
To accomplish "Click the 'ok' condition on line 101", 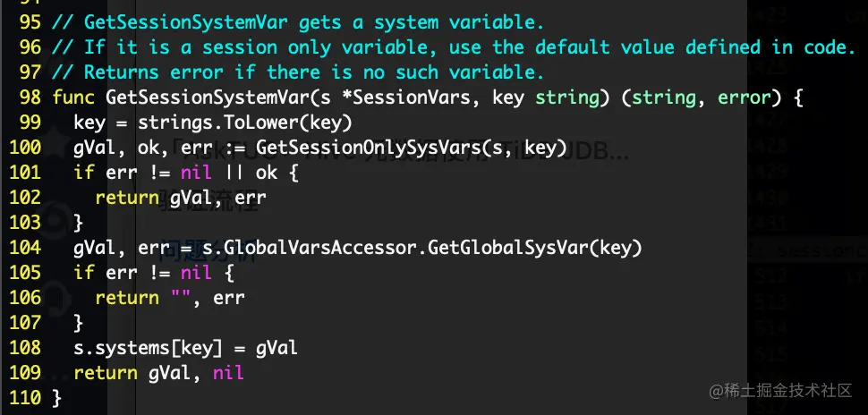I will (267, 173).
